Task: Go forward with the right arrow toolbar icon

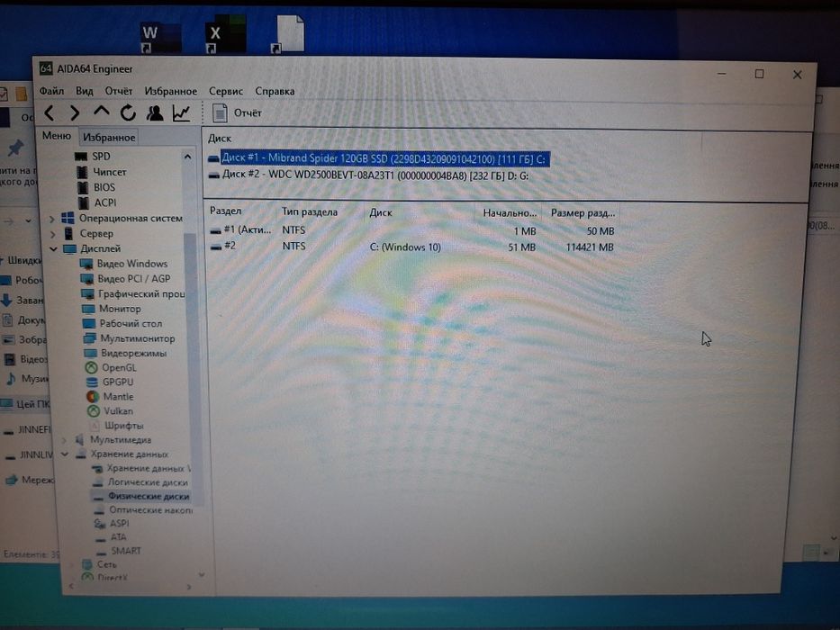Action: tap(75, 113)
